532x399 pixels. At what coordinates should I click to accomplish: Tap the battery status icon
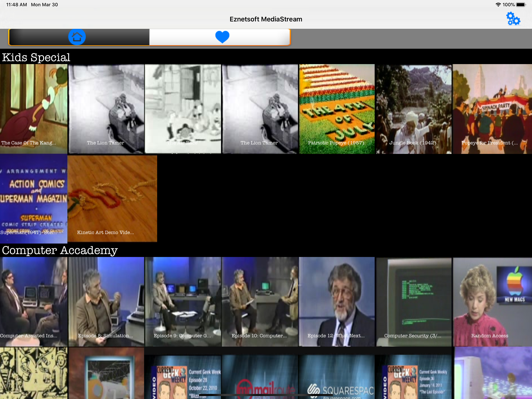pyautogui.click(x=521, y=4)
